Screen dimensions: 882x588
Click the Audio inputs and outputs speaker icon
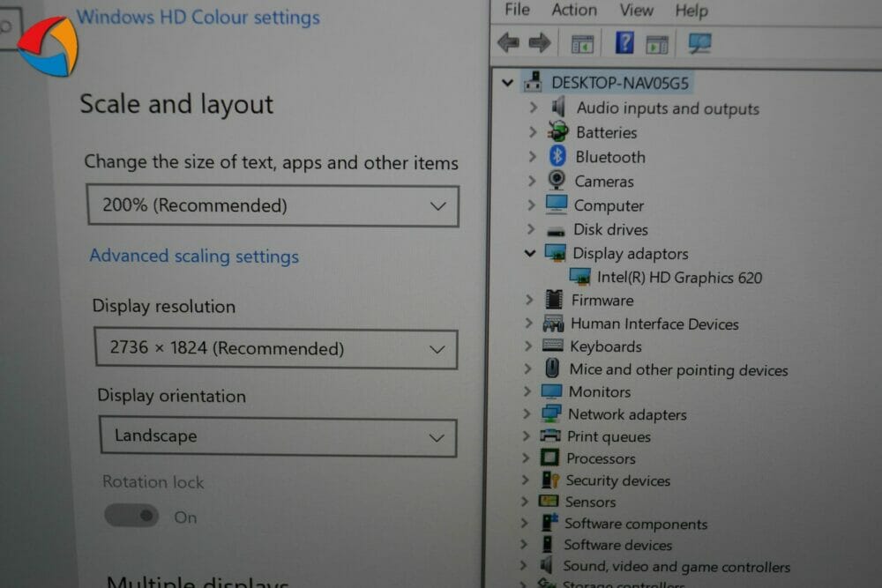point(558,107)
